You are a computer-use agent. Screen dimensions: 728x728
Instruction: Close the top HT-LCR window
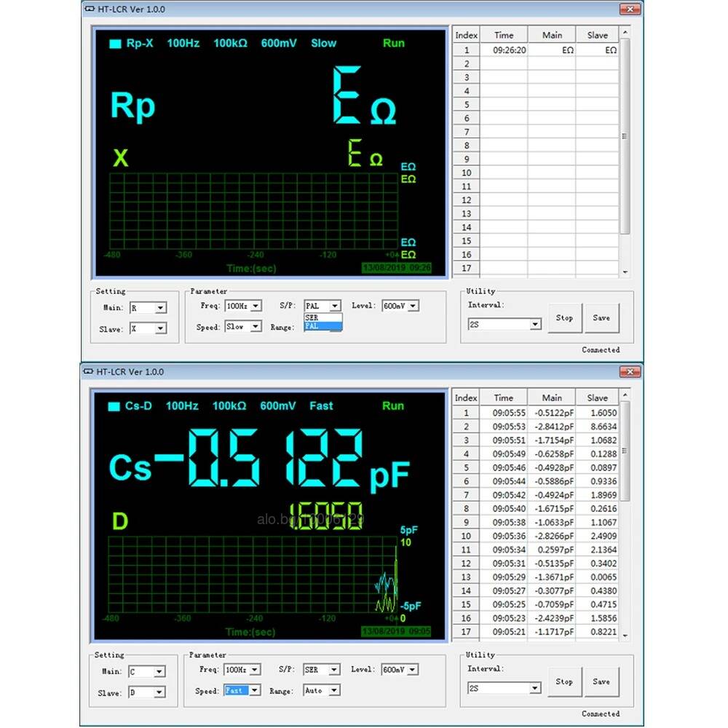(630, 9)
